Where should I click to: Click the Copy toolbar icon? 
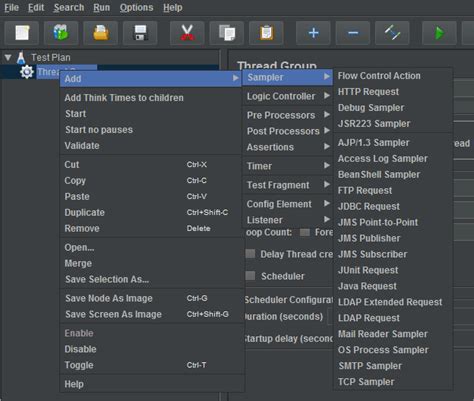pos(227,33)
